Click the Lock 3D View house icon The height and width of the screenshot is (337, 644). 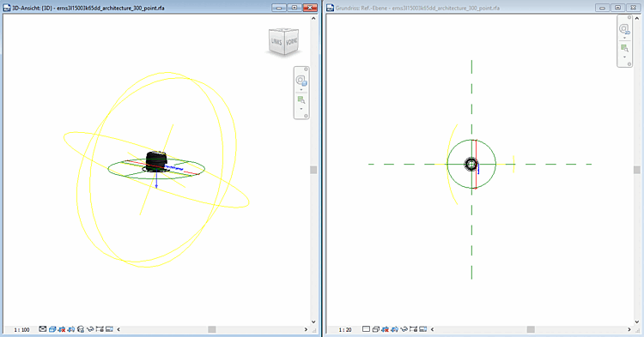point(81,329)
